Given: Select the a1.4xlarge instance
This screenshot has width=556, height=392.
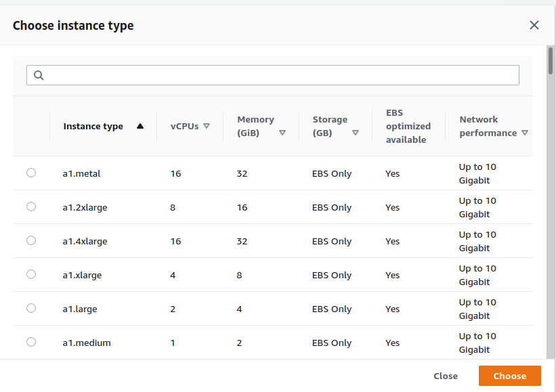Looking at the screenshot, I should coord(30,240).
